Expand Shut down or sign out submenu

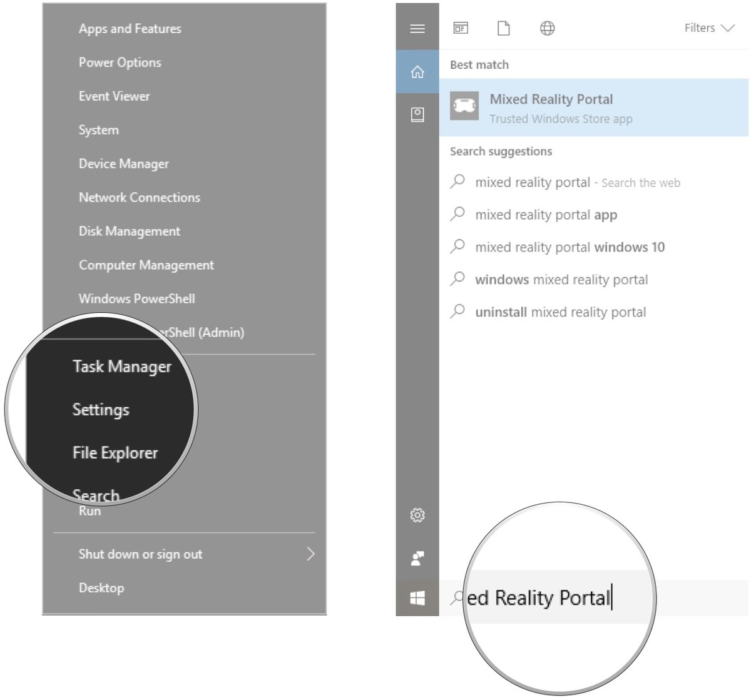pyautogui.click(x=310, y=554)
